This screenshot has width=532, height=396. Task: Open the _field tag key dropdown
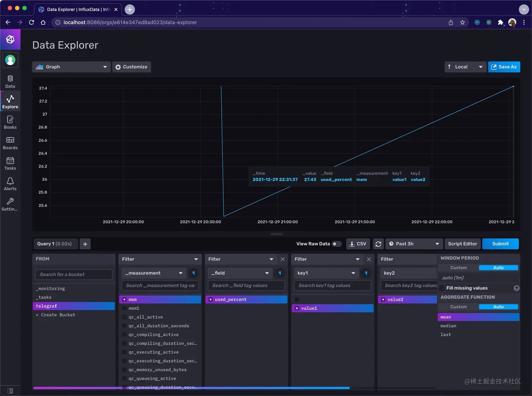tap(240, 273)
